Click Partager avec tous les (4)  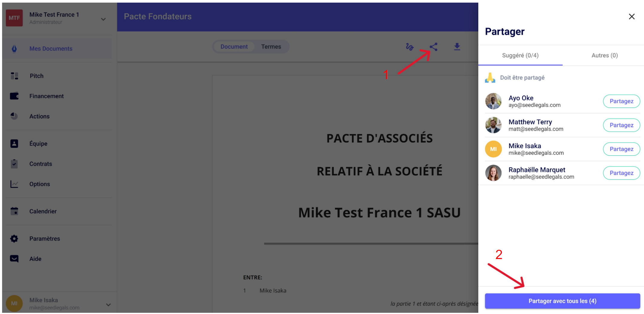[x=562, y=301]
